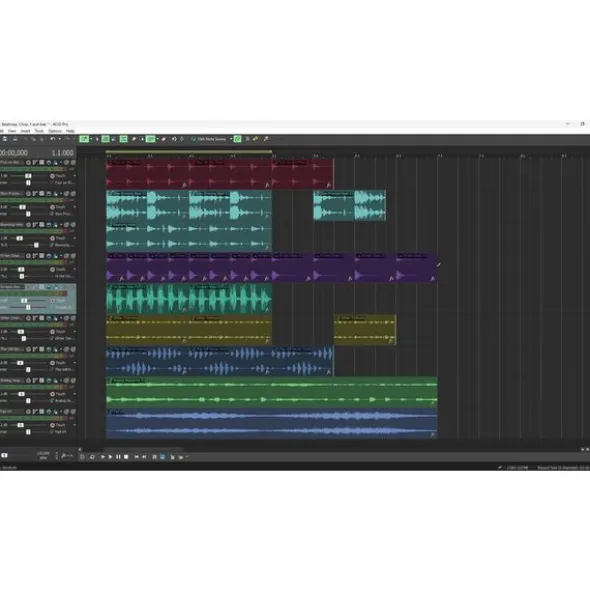Open the Options menu
590x591 pixels.
(x=55, y=131)
